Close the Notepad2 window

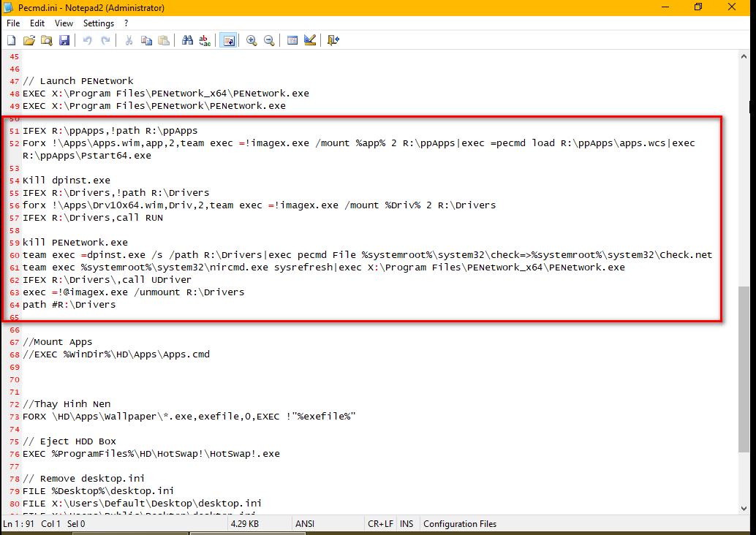(732, 7)
